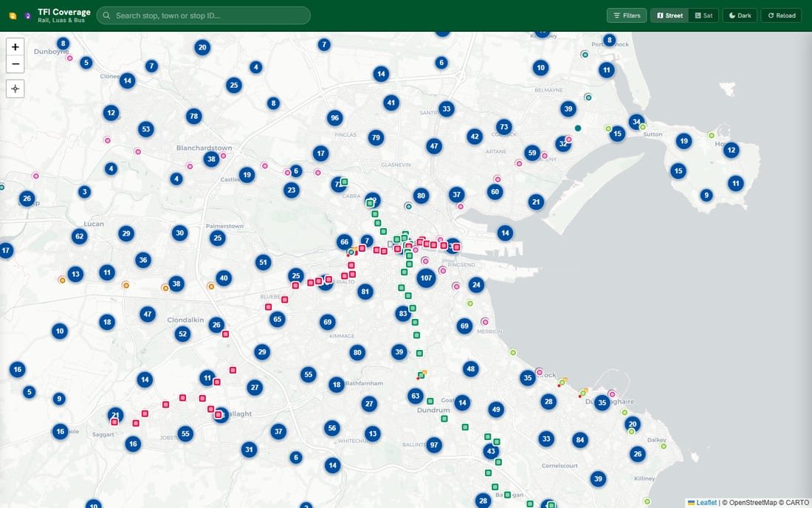Expand the 41 stop cluster
The width and height of the screenshot is (812, 508).
[391, 103]
